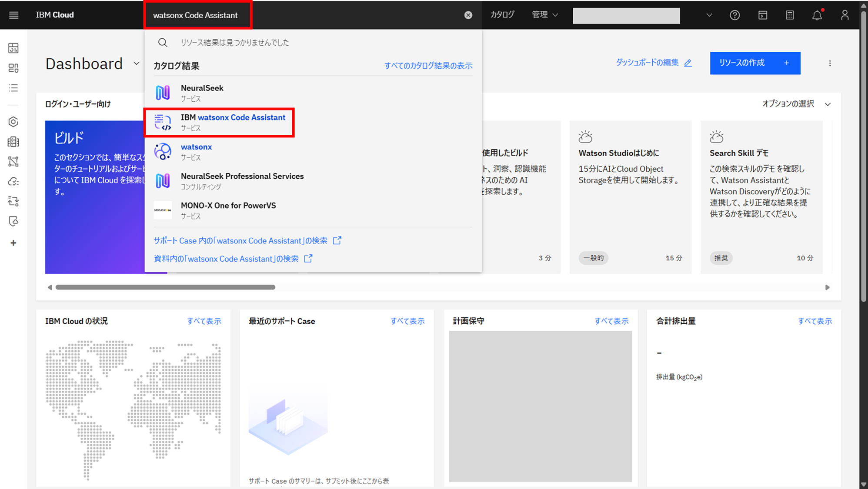Expand the 管理 menu dropdown
This screenshot has height=489, width=868.
[x=544, y=15]
